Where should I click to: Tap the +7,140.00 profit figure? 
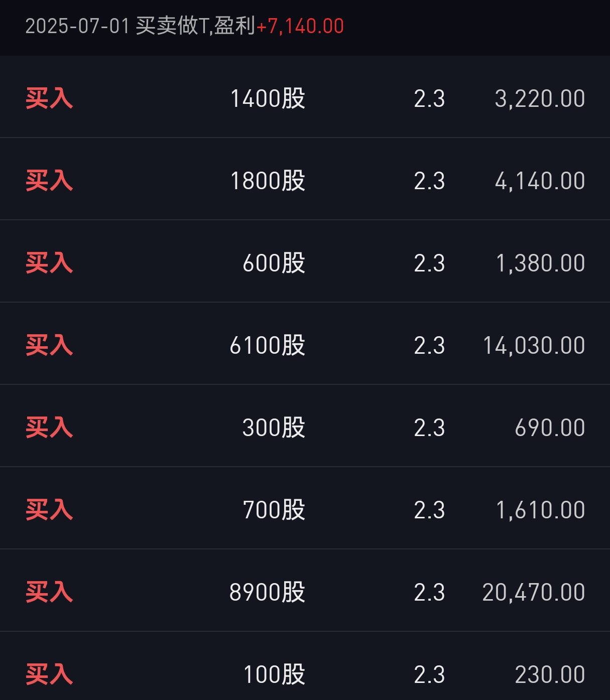point(300,26)
